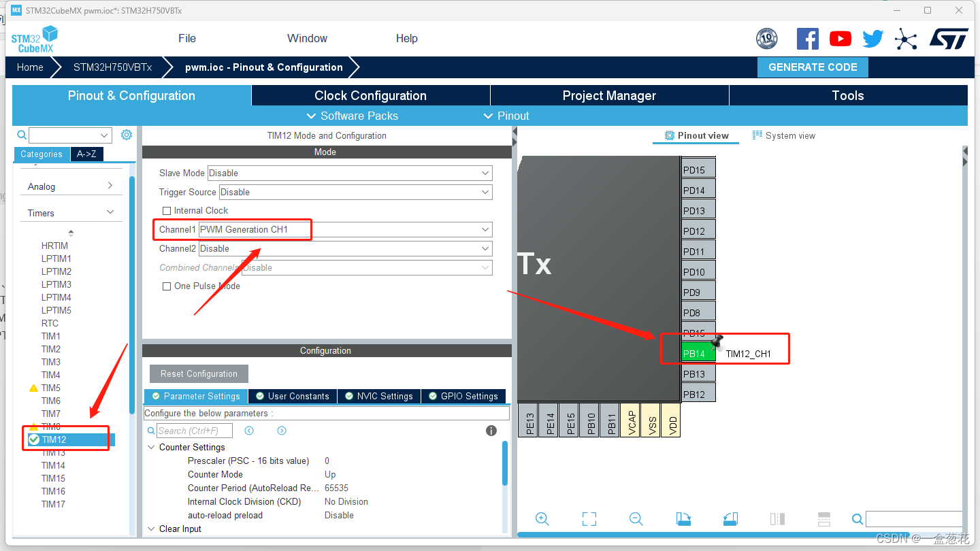Open the Channel1 PWM Generation dropdown
This screenshot has width=980, height=551.
(345, 229)
